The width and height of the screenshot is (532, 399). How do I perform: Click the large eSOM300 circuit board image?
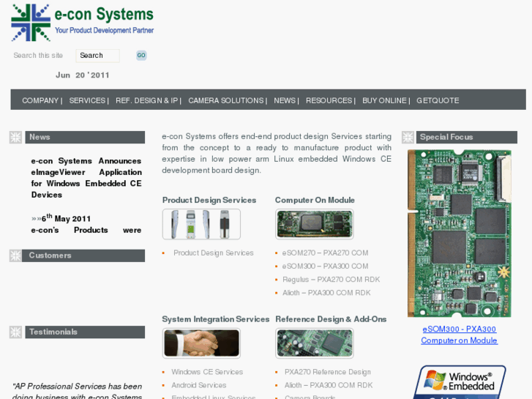[460, 234]
